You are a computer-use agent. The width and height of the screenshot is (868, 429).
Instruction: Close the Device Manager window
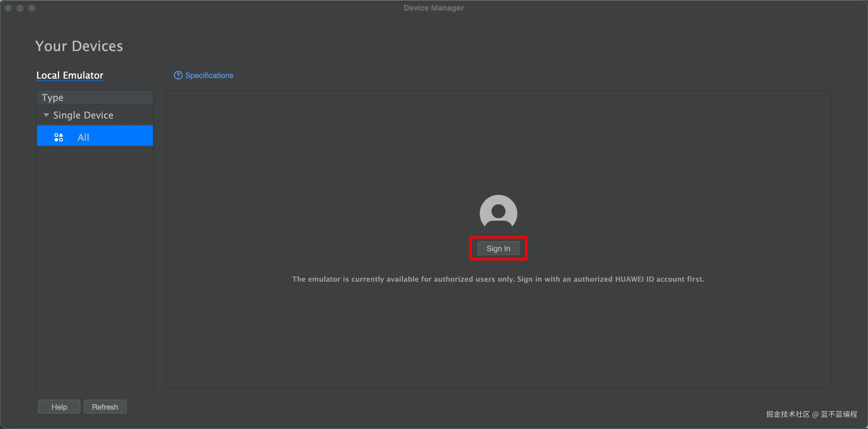point(9,8)
